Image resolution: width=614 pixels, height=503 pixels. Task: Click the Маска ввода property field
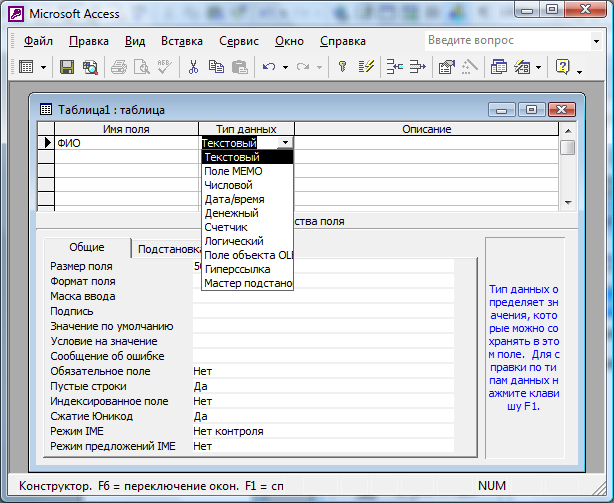tap(323, 296)
